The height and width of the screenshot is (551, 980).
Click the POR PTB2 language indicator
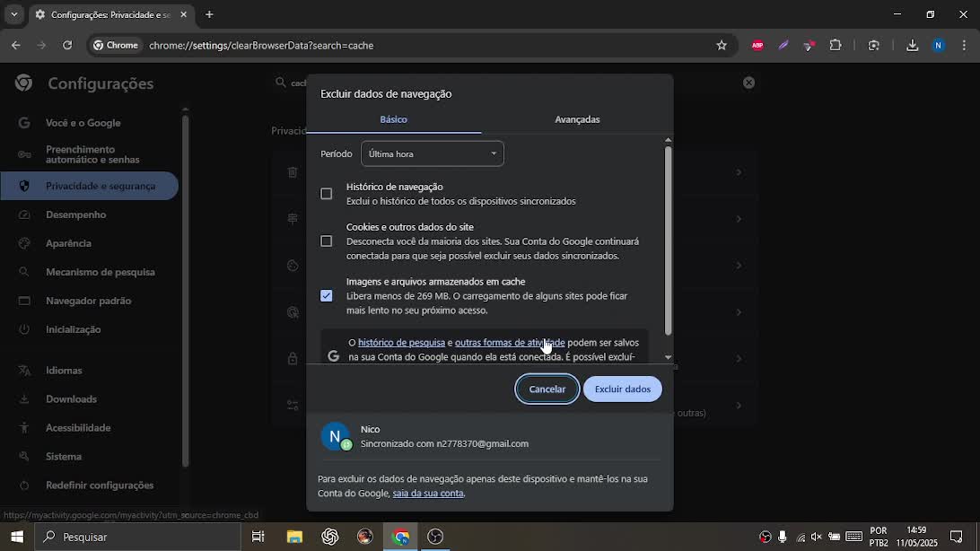878,537
